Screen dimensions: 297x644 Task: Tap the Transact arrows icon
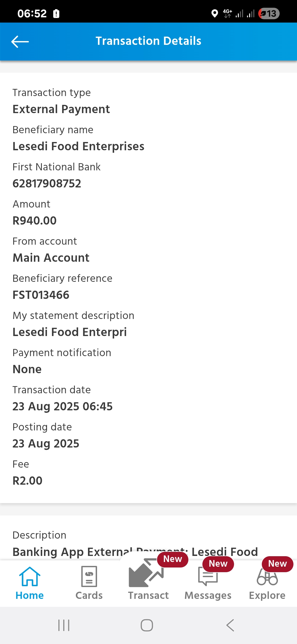(146, 574)
